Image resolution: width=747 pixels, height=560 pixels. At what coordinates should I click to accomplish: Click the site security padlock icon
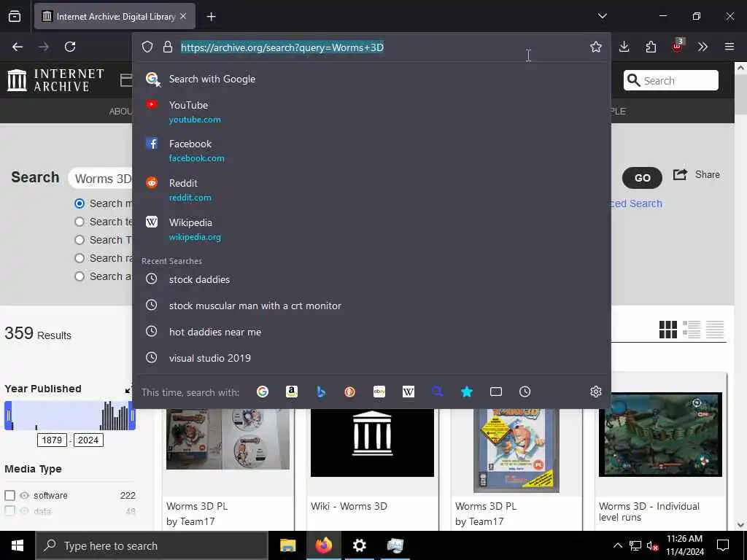(x=167, y=47)
